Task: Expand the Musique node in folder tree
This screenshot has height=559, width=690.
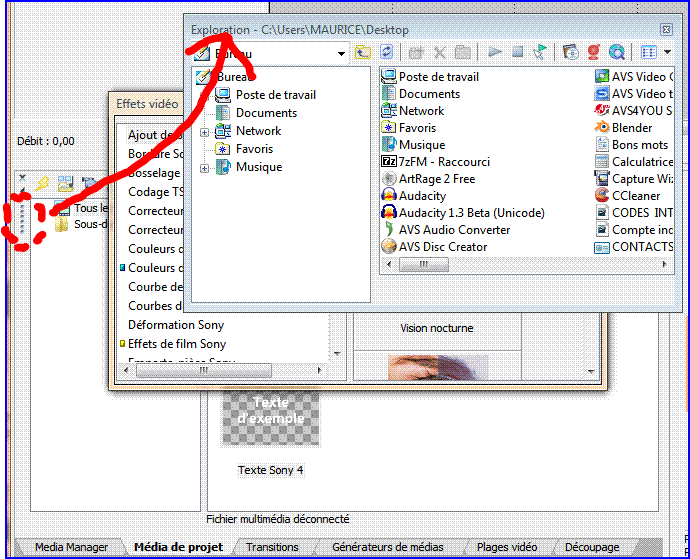Action: [x=204, y=168]
